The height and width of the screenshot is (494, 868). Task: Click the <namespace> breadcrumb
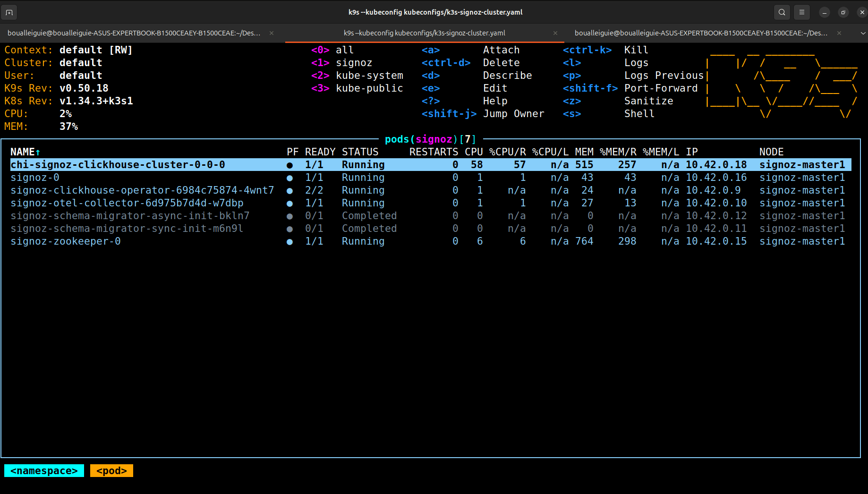tap(44, 470)
